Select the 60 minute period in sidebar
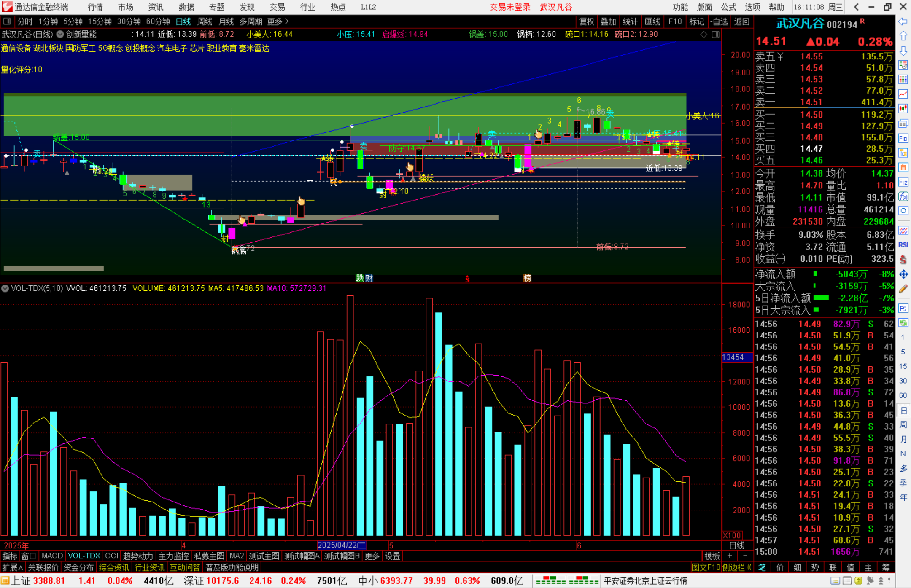This screenshot has width=911, height=588. 903,395
